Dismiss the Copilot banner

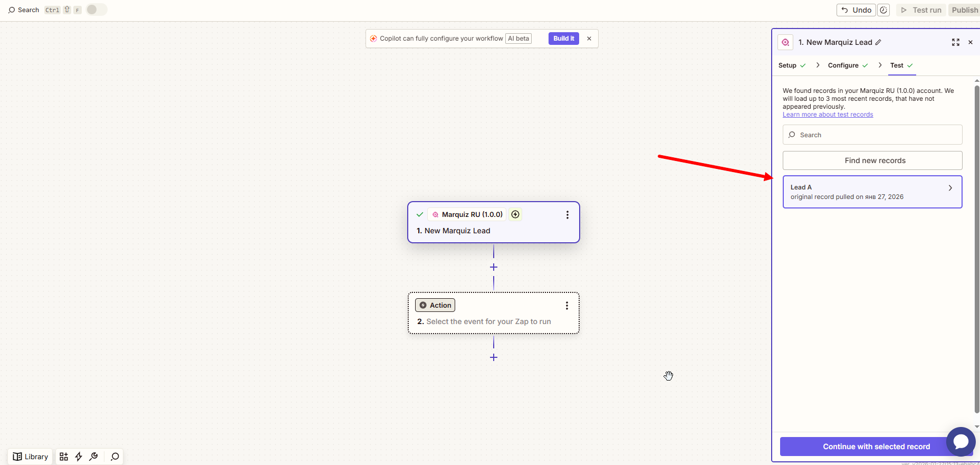point(589,39)
